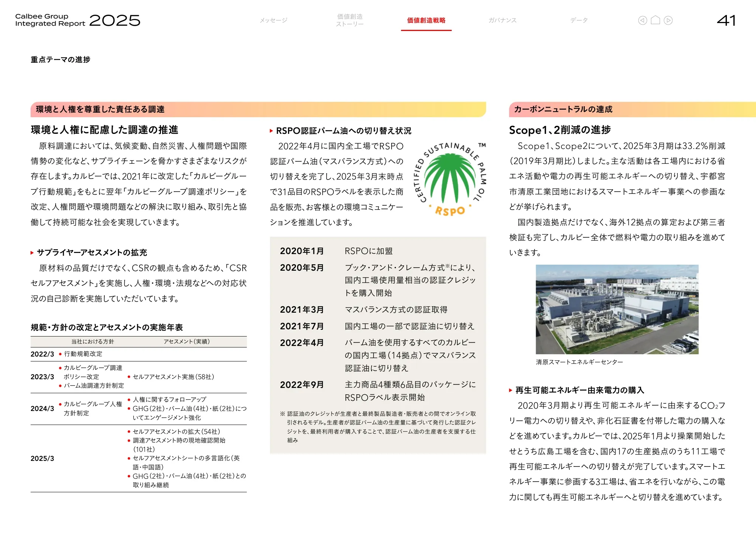Open the 価値創造ストーリー tab
This screenshot has height=535, width=756.
[350, 20]
